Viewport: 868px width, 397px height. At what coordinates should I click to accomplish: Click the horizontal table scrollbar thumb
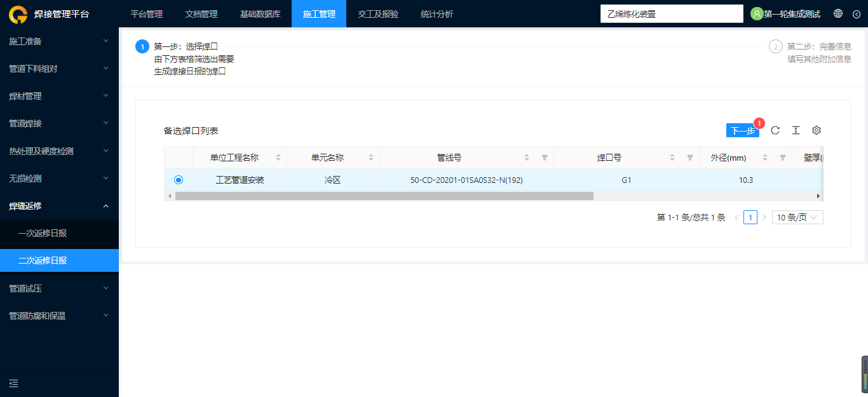click(x=384, y=196)
